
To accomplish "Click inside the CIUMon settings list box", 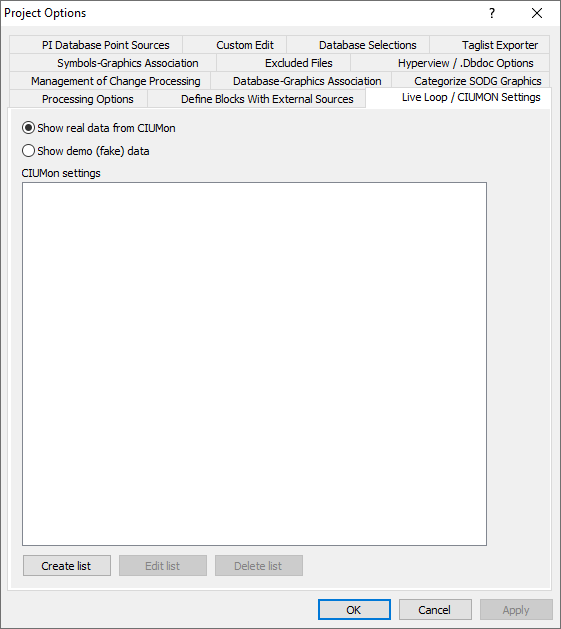I will [x=254, y=364].
